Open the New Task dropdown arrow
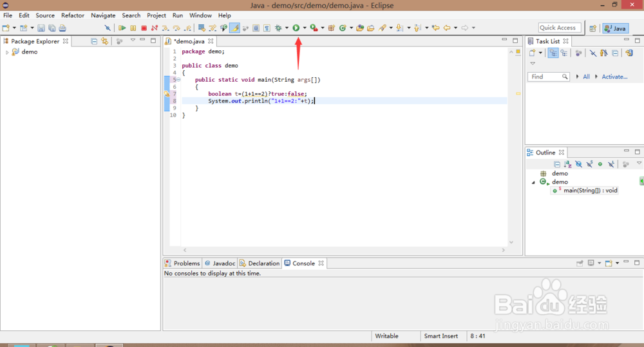Viewport: 644px width, 347px height. 540,53
